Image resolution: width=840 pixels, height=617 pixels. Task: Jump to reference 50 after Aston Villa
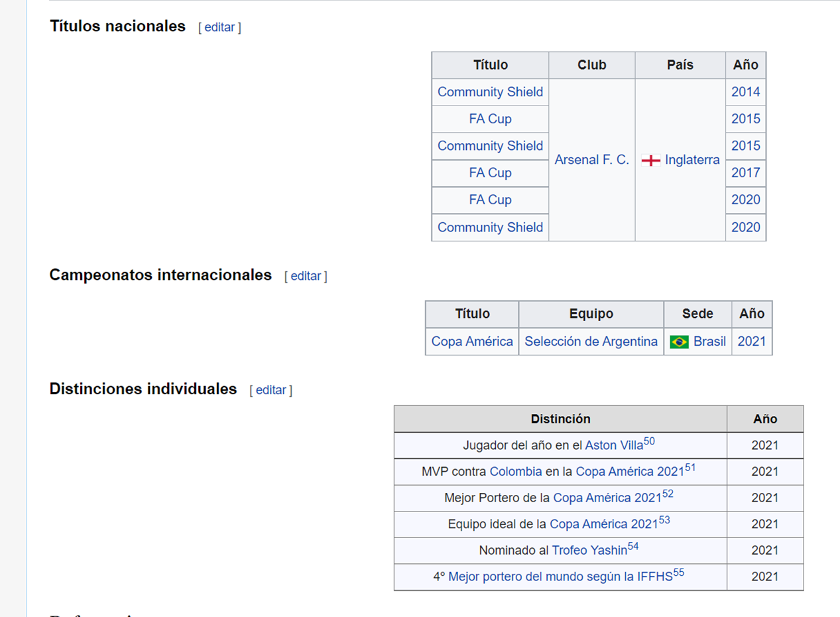tap(649, 441)
